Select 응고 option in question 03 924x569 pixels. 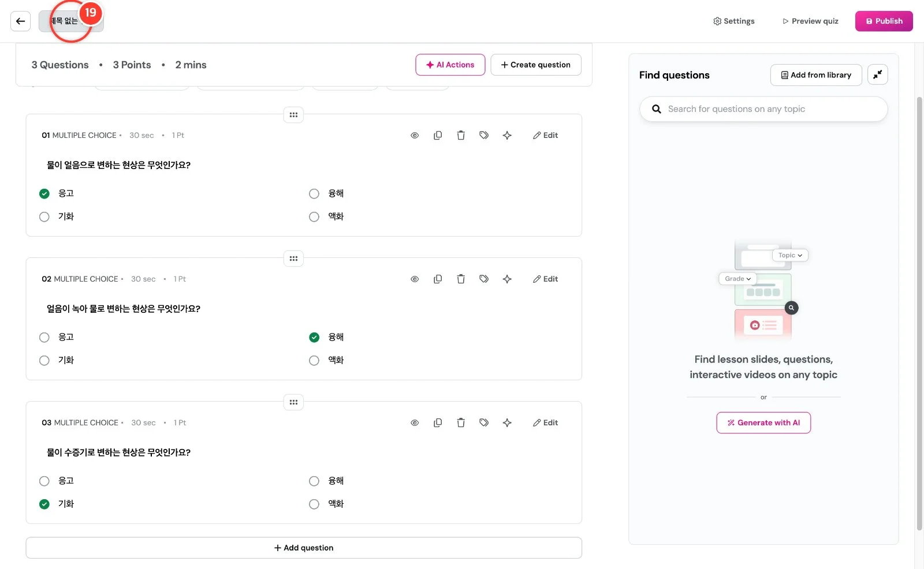point(44,481)
